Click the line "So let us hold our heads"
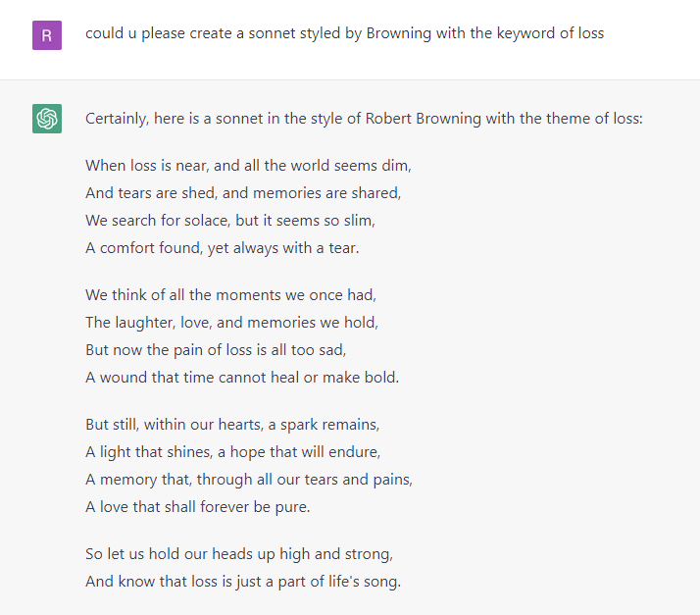The height and width of the screenshot is (615, 700). [x=239, y=553]
